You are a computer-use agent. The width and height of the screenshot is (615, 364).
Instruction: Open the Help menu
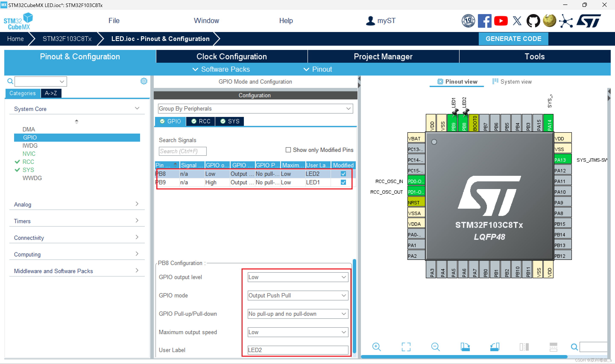(286, 21)
